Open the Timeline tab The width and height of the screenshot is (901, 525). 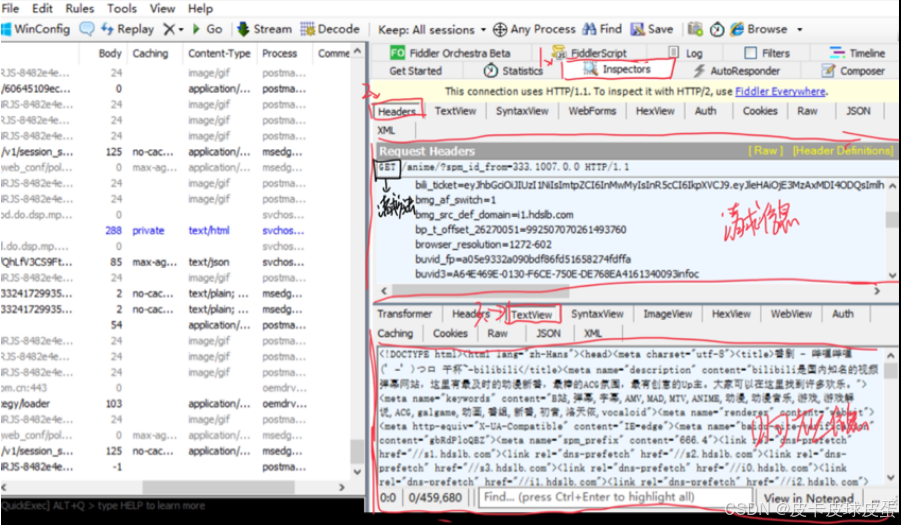pyautogui.click(x=858, y=53)
